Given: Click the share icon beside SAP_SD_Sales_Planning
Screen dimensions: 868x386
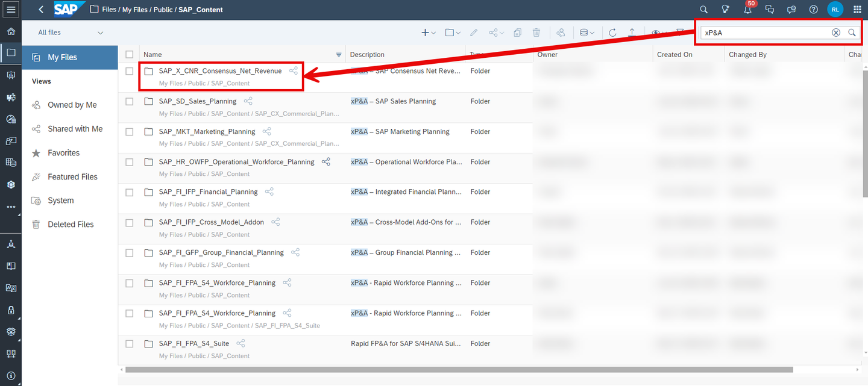Looking at the screenshot, I should (248, 101).
